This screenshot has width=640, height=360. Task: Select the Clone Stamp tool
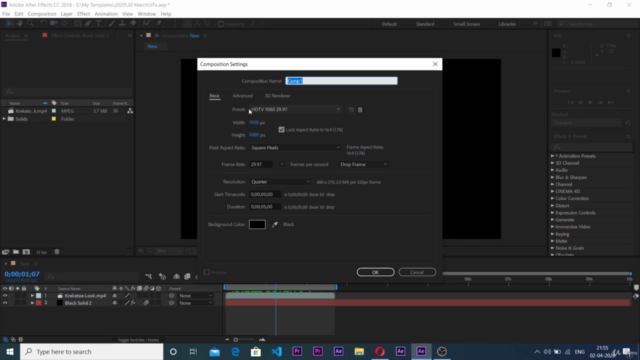pos(122,24)
